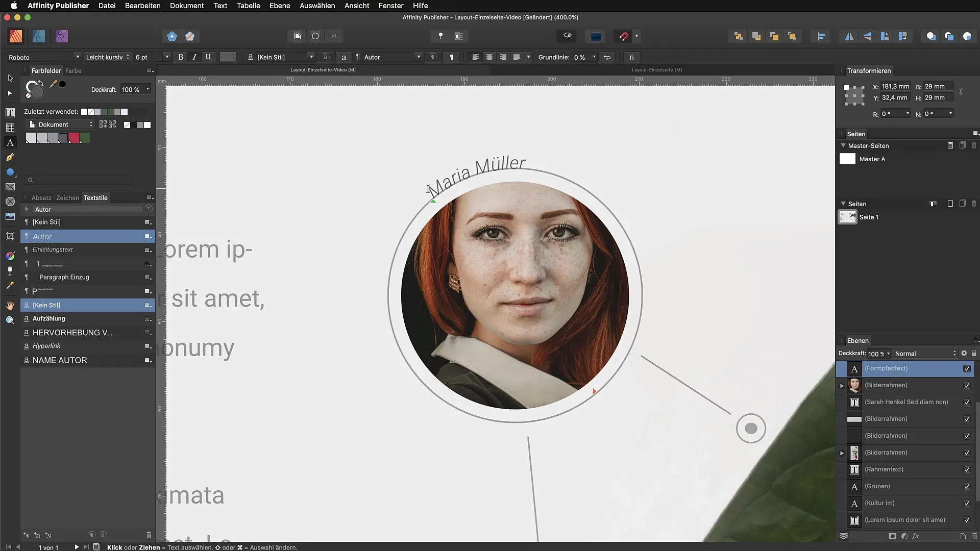
Task: Select the Aufzählung character style
Action: click(88, 318)
